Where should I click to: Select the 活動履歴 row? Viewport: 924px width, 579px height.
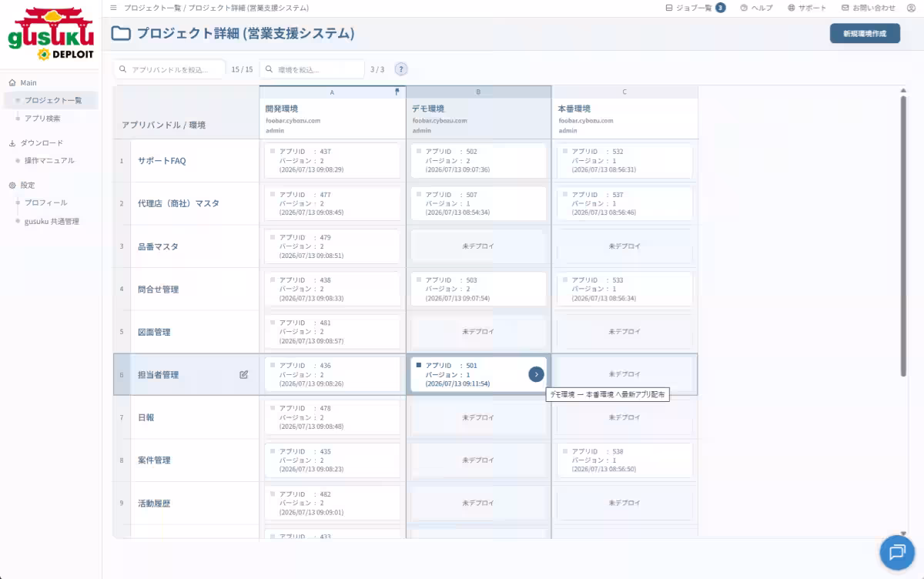(x=186, y=504)
